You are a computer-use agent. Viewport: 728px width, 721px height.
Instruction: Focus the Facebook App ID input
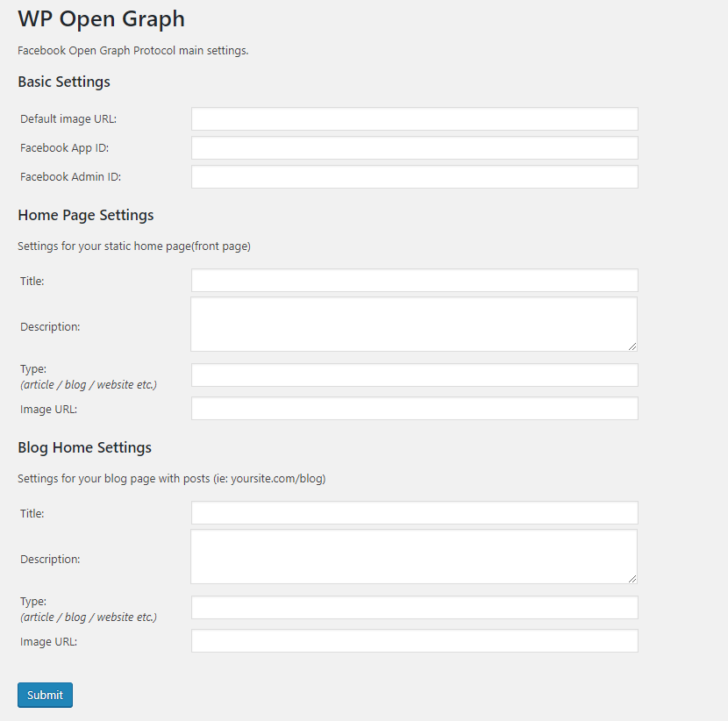click(415, 147)
